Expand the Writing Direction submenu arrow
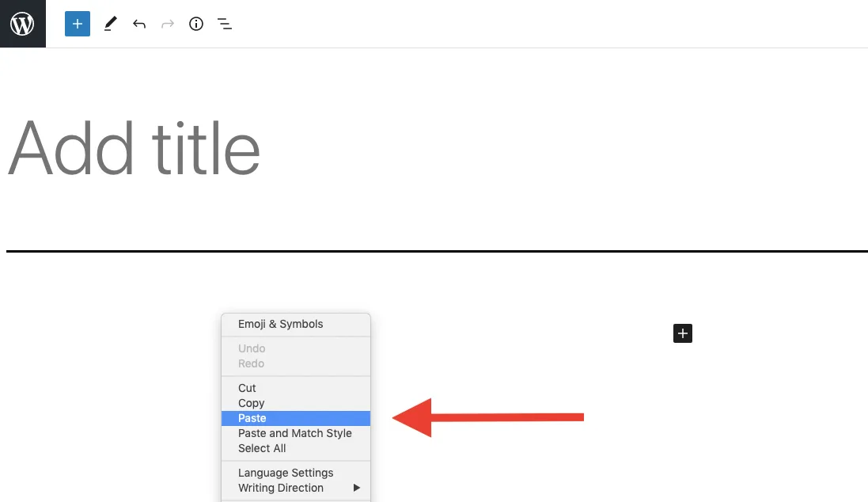868x502 pixels. tap(357, 488)
